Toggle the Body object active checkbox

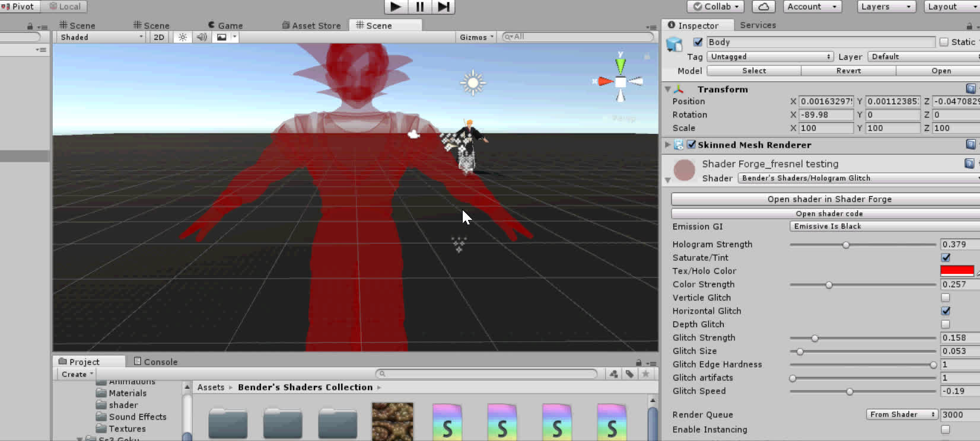(698, 42)
